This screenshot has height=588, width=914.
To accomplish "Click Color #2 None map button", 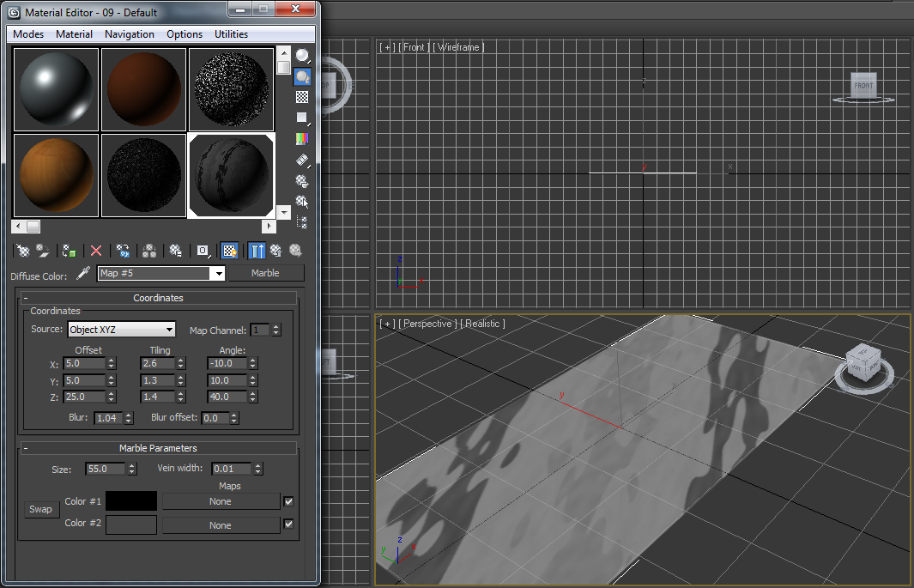I will pyautogui.click(x=221, y=525).
